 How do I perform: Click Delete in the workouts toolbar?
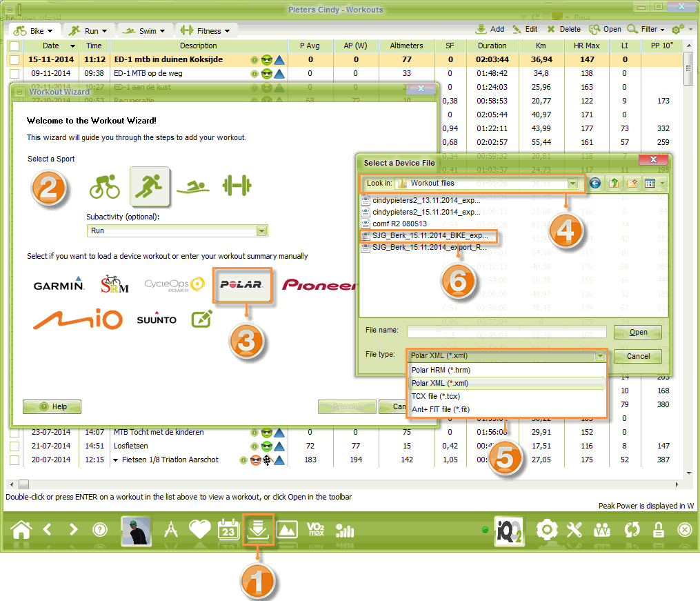coord(564,29)
